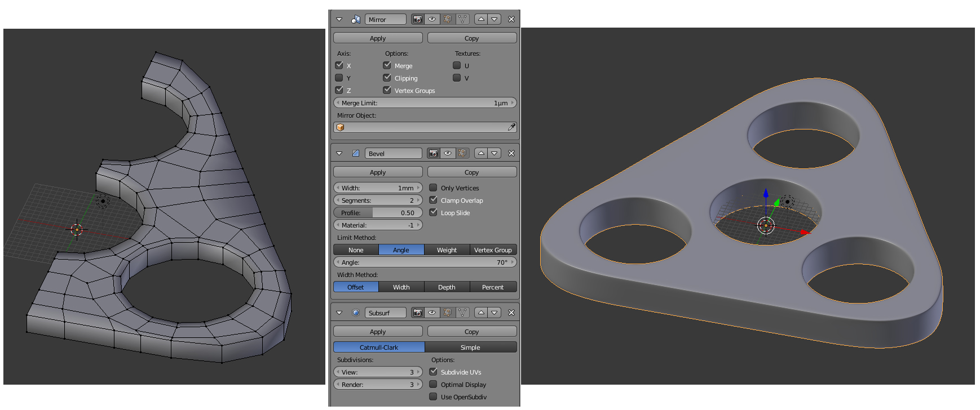The image size is (980, 410).
Task: Copy the Mirror modifier
Action: (x=472, y=38)
